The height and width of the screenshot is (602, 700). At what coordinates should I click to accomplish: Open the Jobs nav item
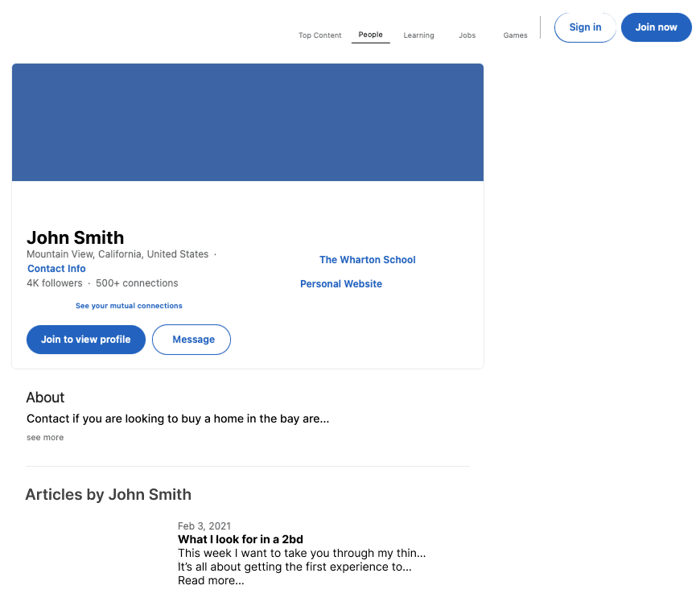467,35
